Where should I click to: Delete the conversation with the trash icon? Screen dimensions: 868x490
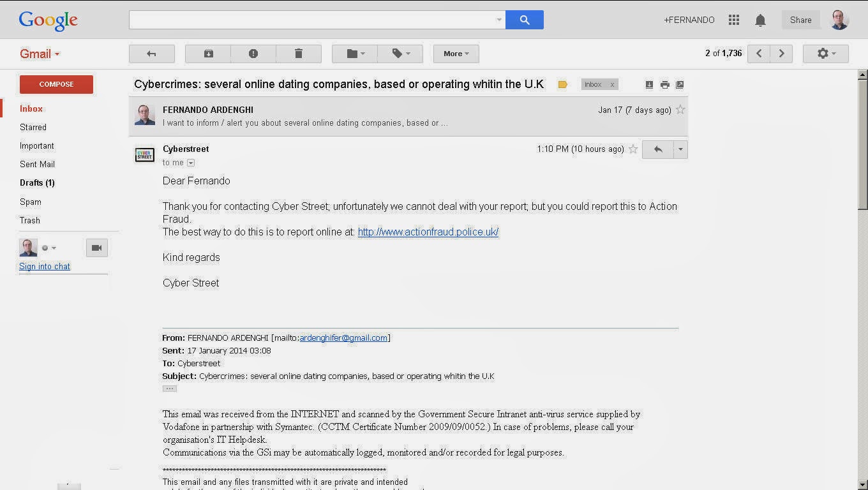pyautogui.click(x=299, y=54)
